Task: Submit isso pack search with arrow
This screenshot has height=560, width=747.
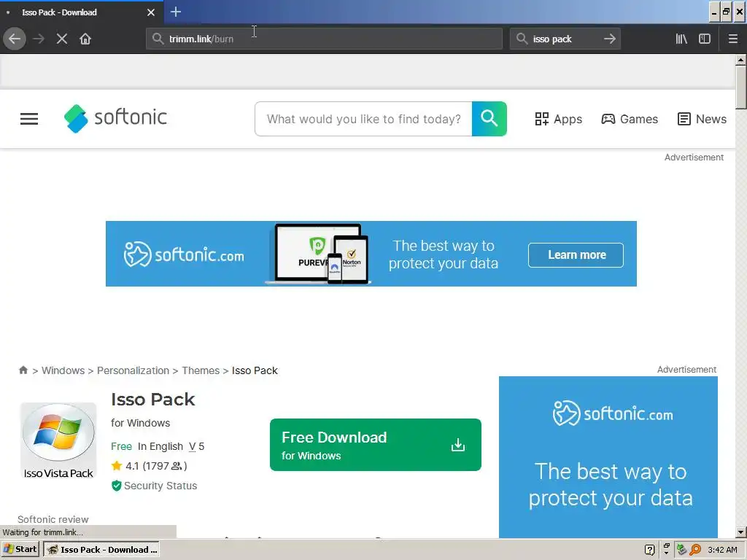Action: (610, 39)
